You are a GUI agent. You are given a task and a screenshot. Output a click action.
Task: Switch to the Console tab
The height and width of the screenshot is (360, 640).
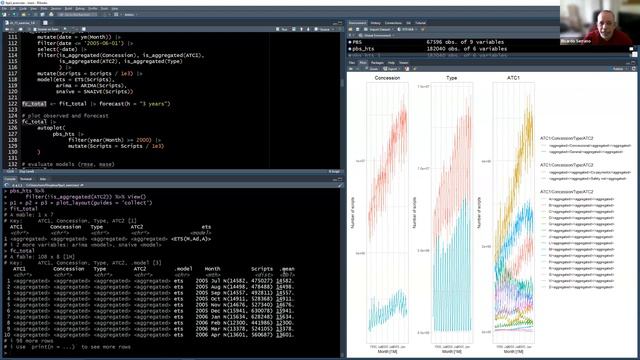point(10,179)
